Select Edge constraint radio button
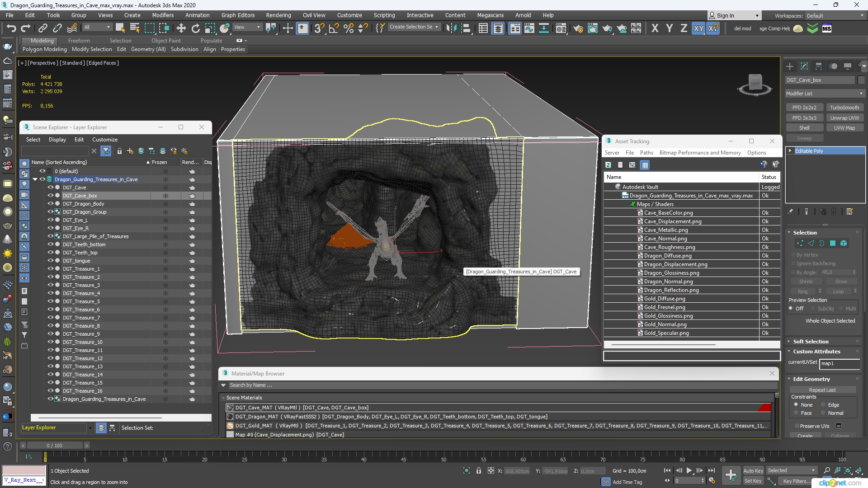This screenshot has width=868, height=488. 822,405
